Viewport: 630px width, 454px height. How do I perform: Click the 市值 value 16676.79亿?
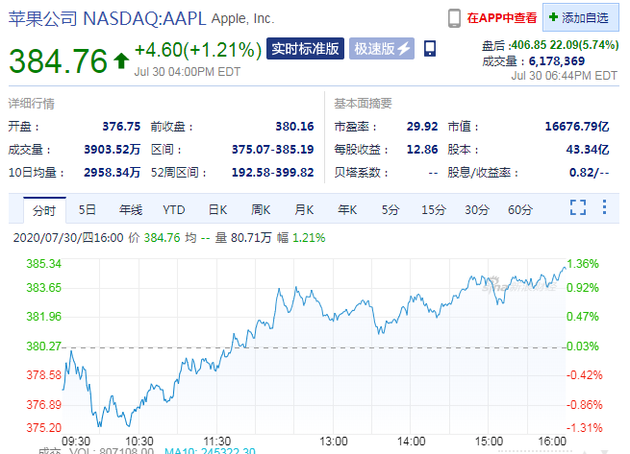click(577, 127)
